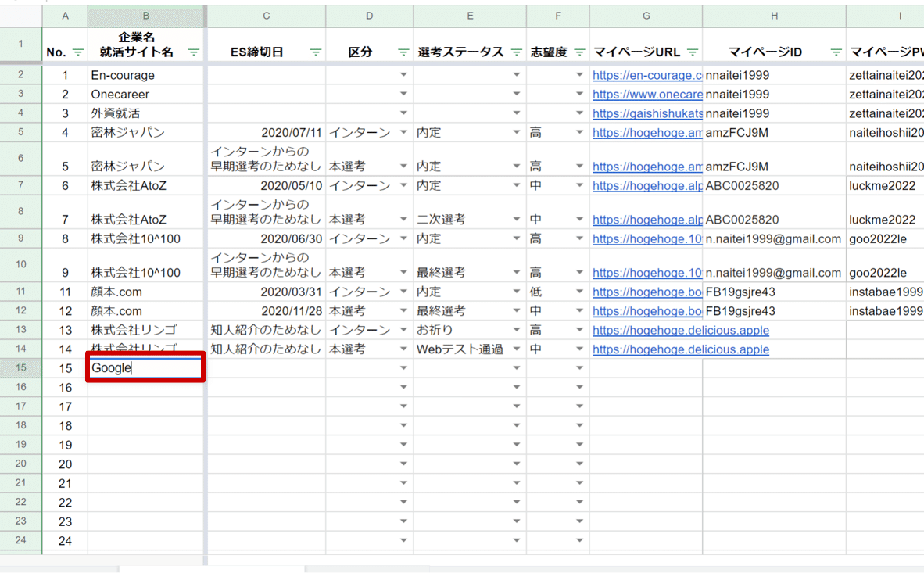Open the filter icon for マイページURL column
The width and height of the screenshot is (924, 573).
coord(693,52)
